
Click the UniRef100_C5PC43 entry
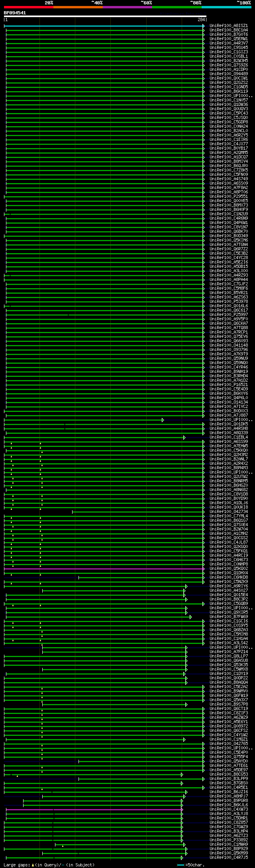click(229, 113)
